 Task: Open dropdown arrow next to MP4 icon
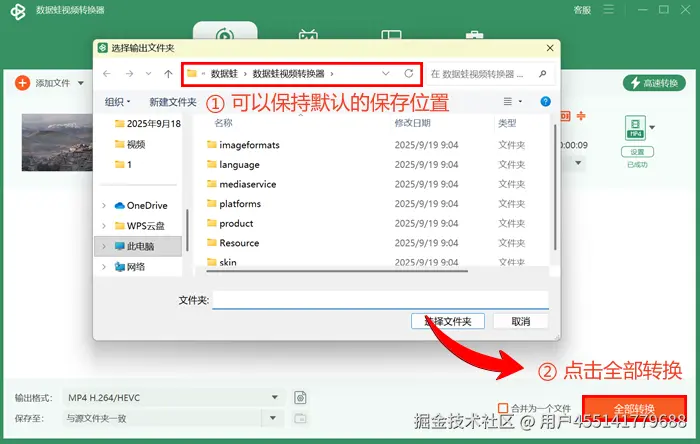(652, 128)
